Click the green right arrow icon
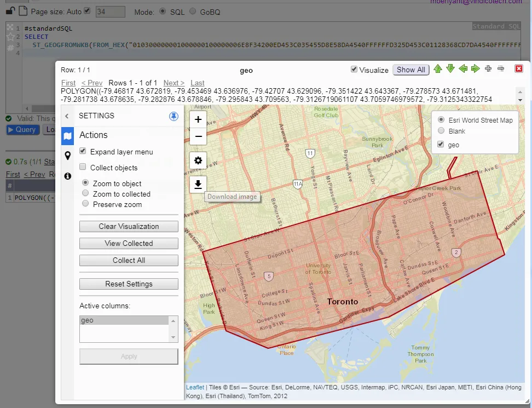This screenshot has width=532, height=408. pos(475,69)
